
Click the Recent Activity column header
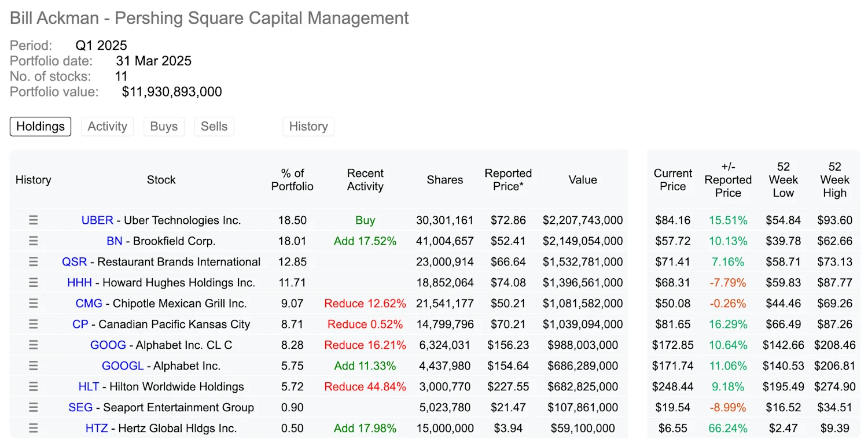tap(365, 180)
